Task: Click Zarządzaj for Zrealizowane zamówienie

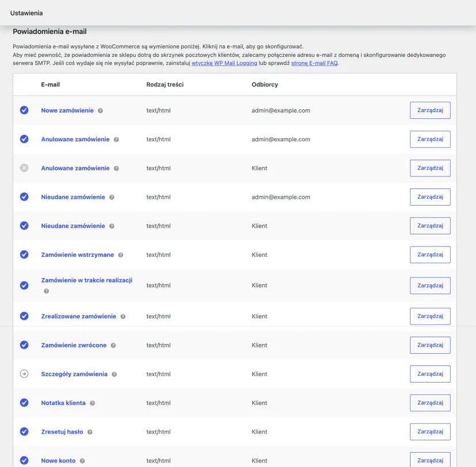Action: [x=430, y=317]
